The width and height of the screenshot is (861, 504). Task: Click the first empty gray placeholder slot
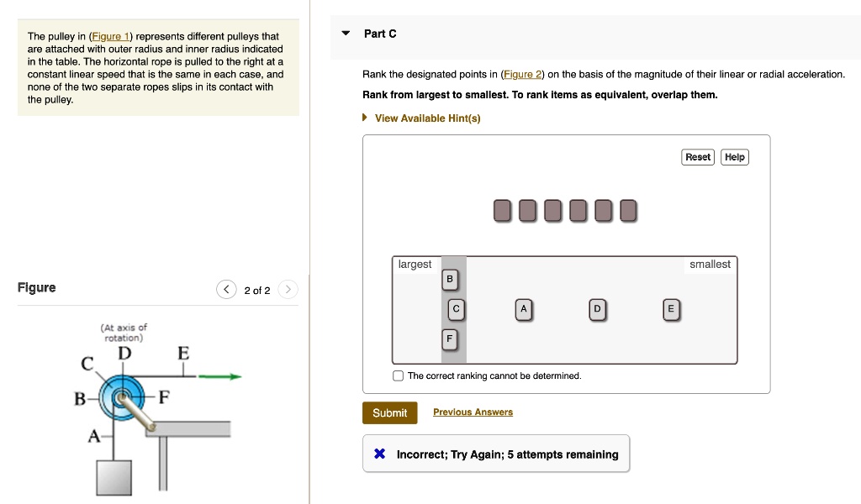(502, 210)
